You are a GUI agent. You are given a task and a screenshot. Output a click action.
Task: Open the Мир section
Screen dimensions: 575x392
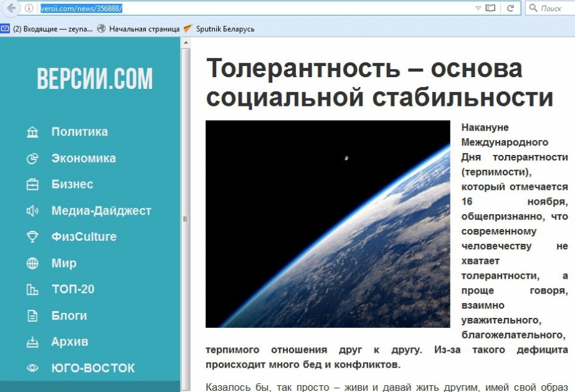click(x=64, y=263)
